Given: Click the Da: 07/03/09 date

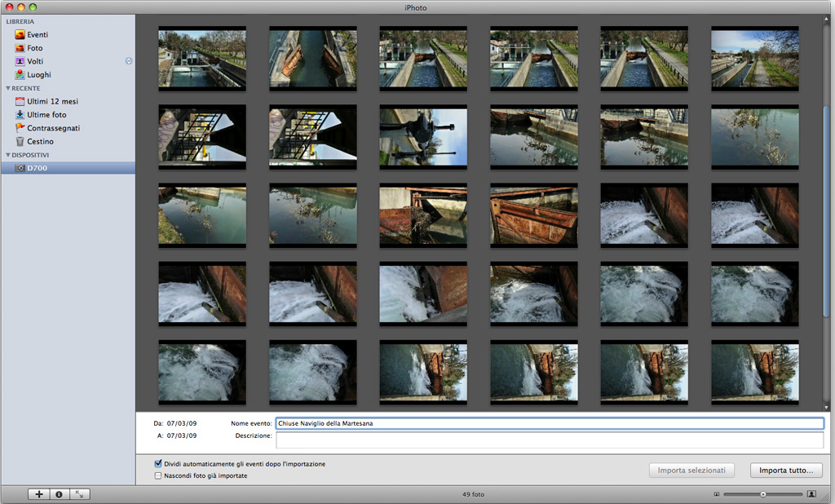Looking at the screenshot, I should (x=175, y=423).
